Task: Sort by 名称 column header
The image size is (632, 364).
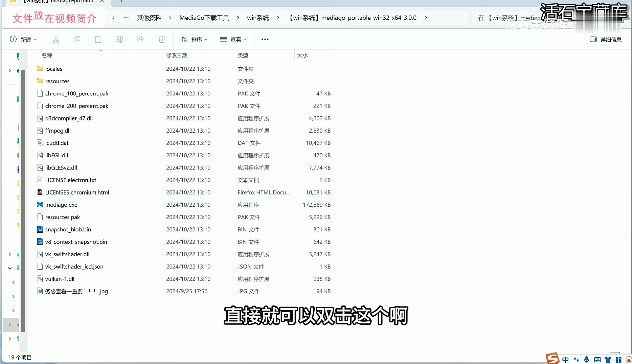Action: click(x=47, y=55)
